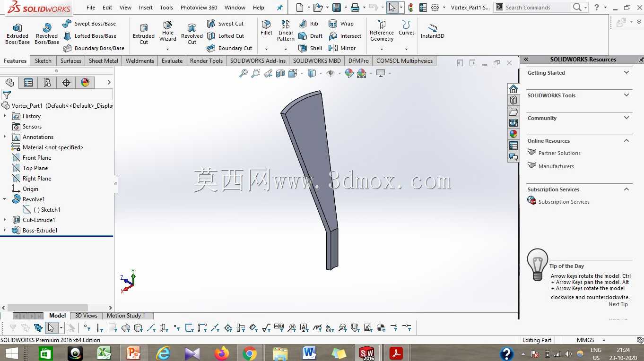Image resolution: width=644 pixels, height=361 pixels.
Task: Open the Fillet dropdown arrow
Action: coord(267,49)
